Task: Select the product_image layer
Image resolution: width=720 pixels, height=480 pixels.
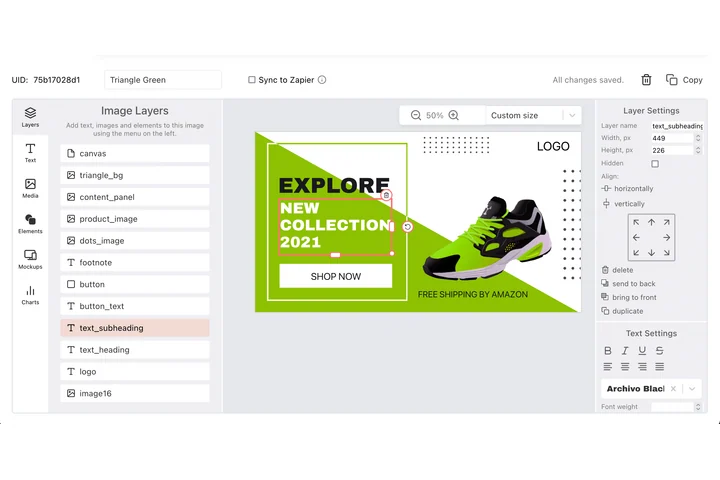Action: tap(135, 219)
